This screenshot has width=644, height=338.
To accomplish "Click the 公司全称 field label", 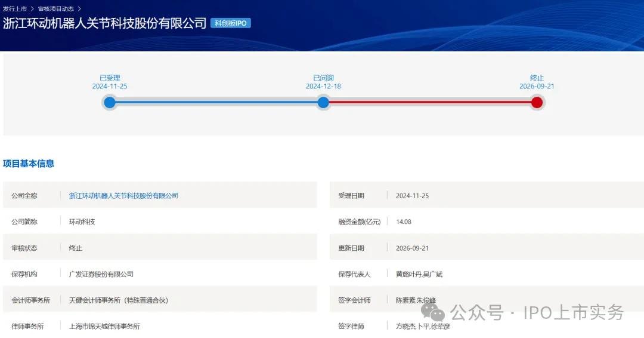I will click(24, 196).
